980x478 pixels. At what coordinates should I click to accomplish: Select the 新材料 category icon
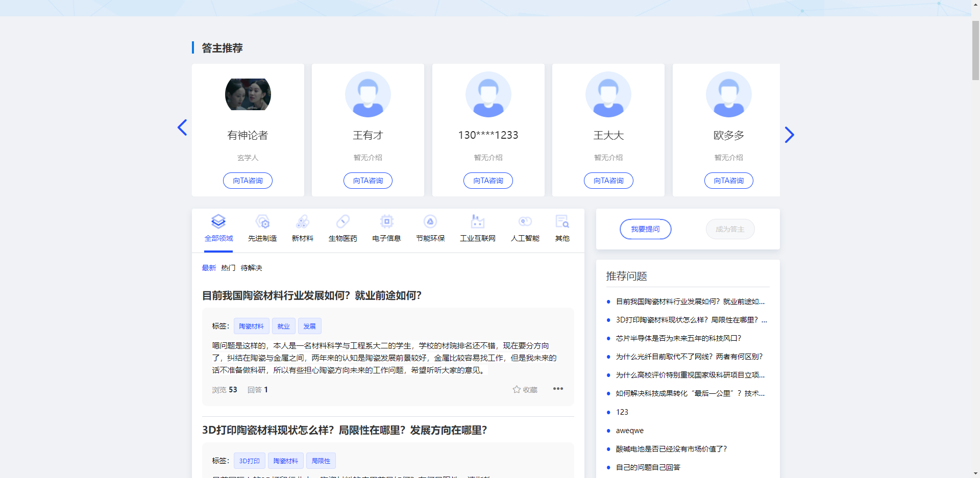(x=302, y=222)
